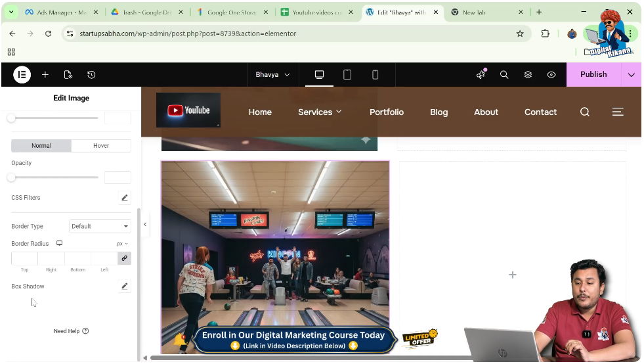Open the Structure layers icon

click(528, 75)
